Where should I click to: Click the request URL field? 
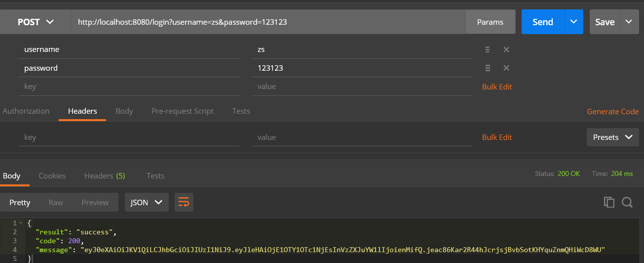[268, 22]
